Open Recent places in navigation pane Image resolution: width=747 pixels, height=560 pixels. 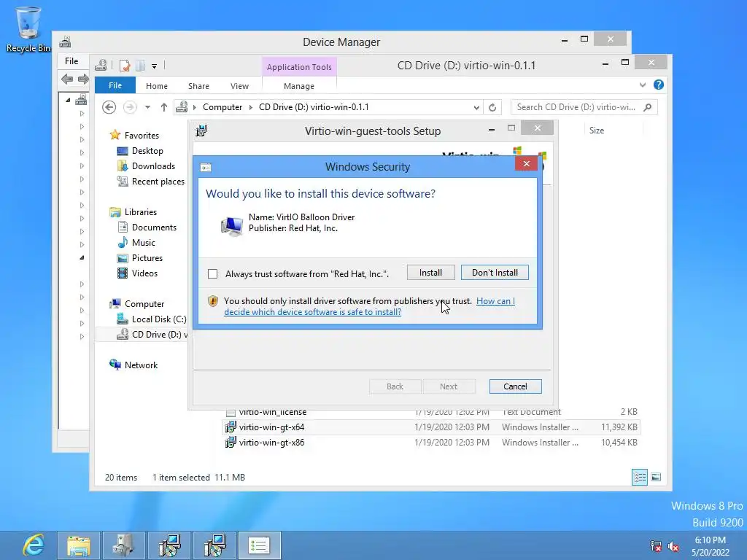[x=158, y=182]
